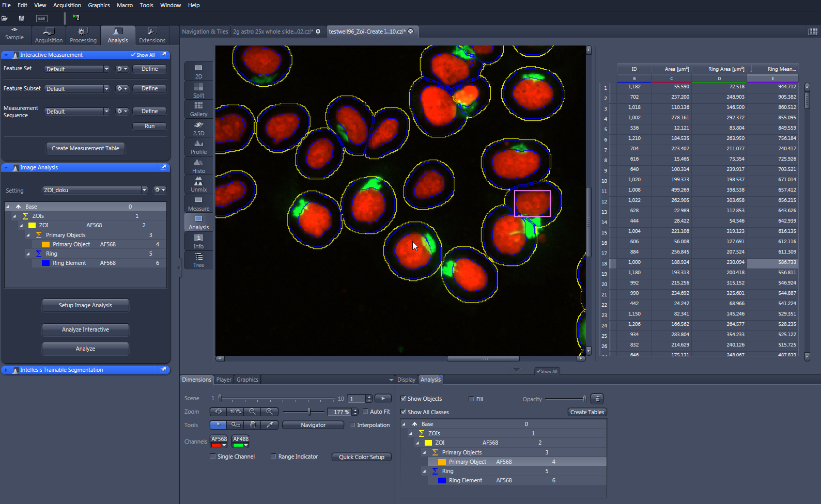Click the Tree view icon
Image resolution: width=821 pixels, height=504 pixels.
198,260
